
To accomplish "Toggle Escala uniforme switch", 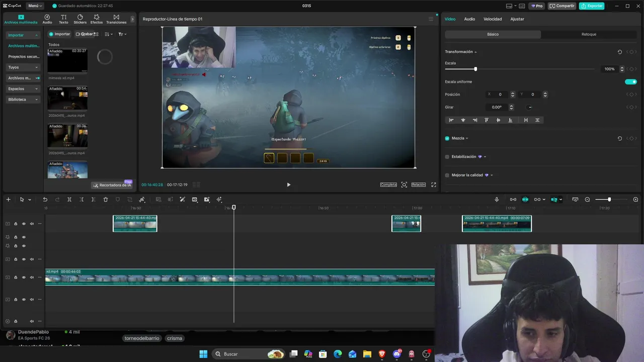I will 630,82.
